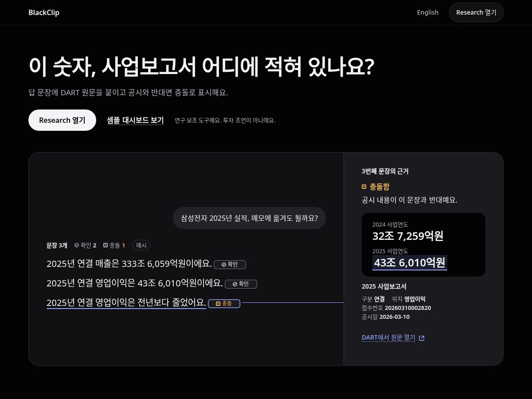Click the 32조 7,259억원 value

point(408,236)
